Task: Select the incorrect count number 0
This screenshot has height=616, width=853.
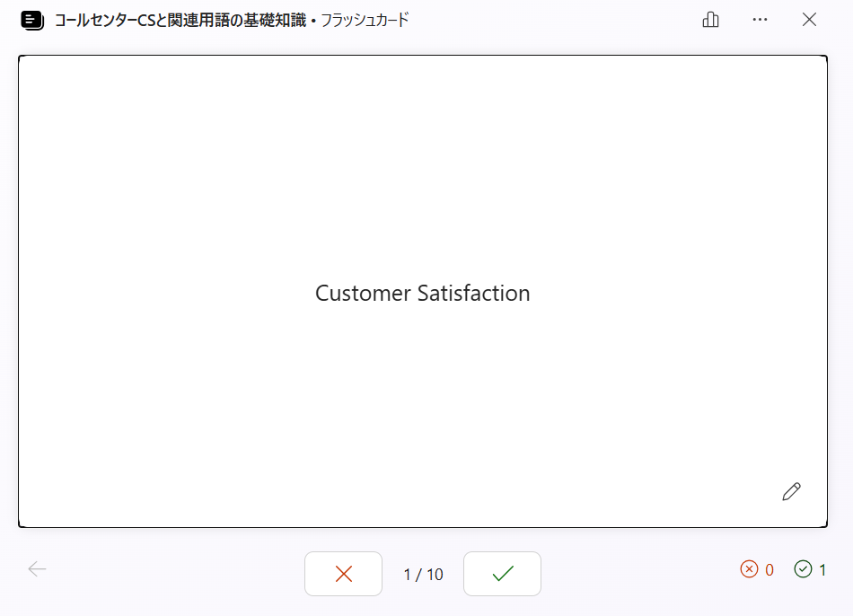Action: pyautogui.click(x=769, y=570)
